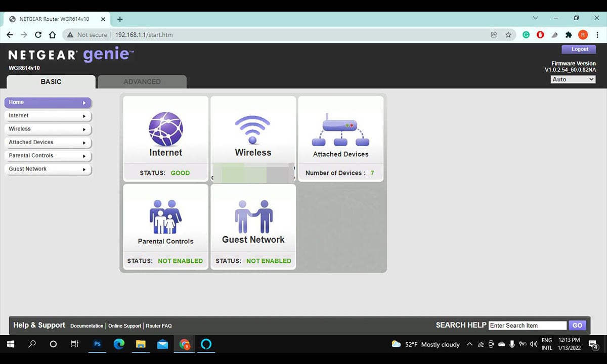Select Home in the sidebar
This screenshot has width=607, height=364.
pos(48,102)
